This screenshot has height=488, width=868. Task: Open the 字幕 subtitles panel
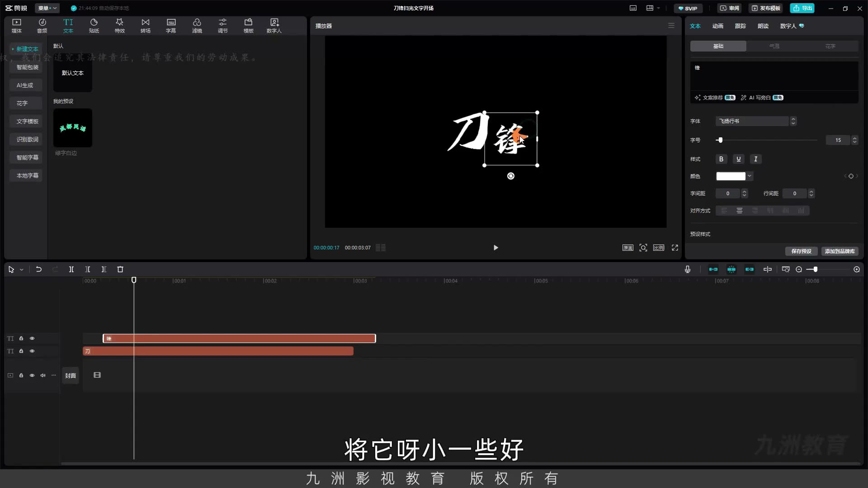[x=171, y=26]
